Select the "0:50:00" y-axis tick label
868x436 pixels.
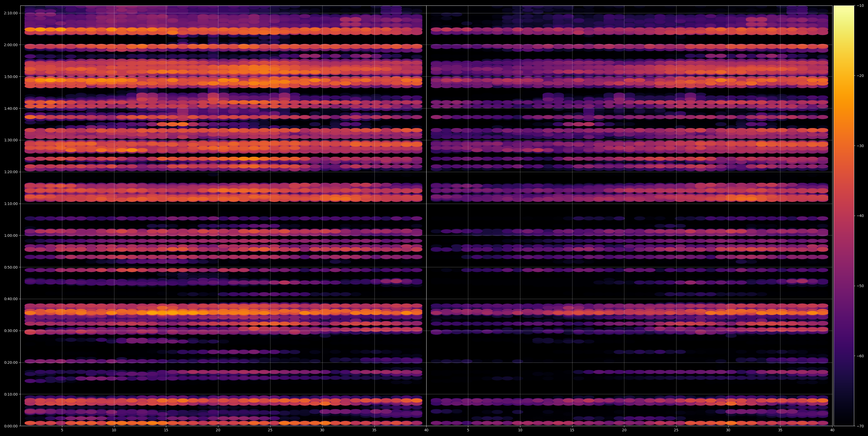11,267
